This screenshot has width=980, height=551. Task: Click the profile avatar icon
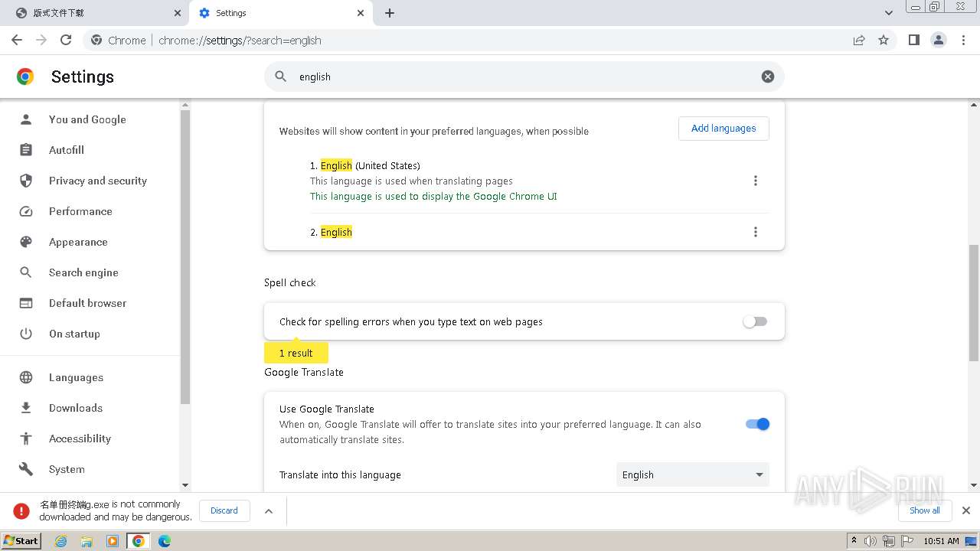point(939,41)
